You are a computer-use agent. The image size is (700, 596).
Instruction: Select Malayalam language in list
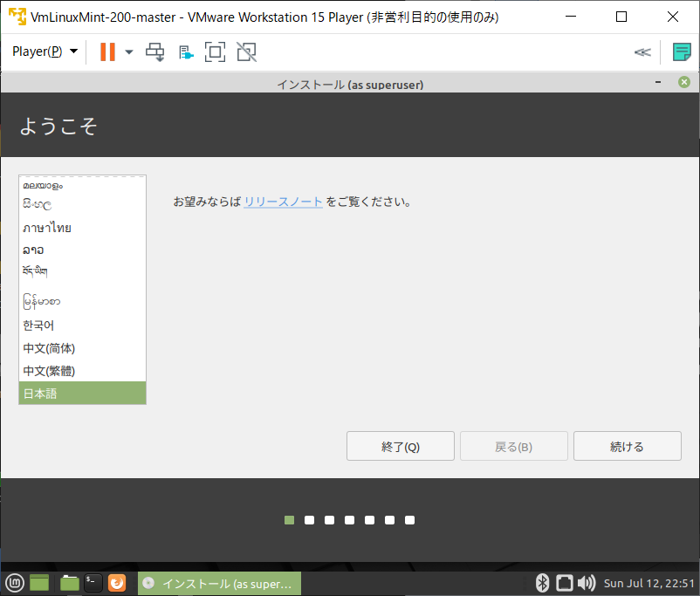(82, 185)
